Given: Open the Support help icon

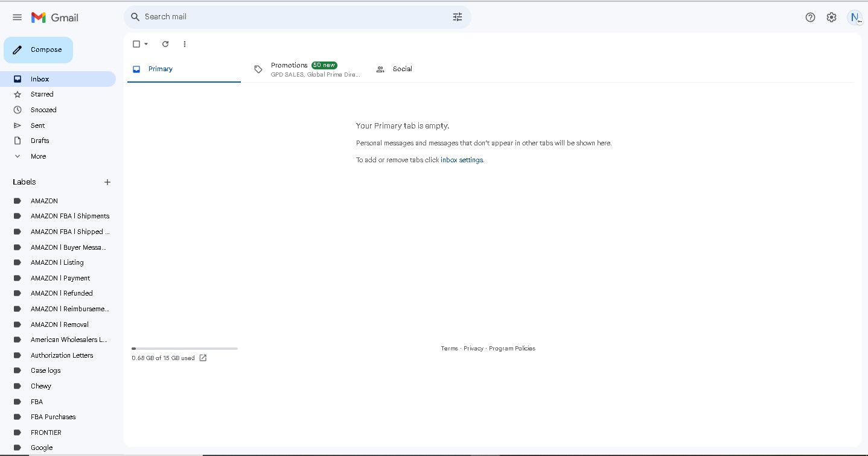Looking at the screenshot, I should [811, 17].
